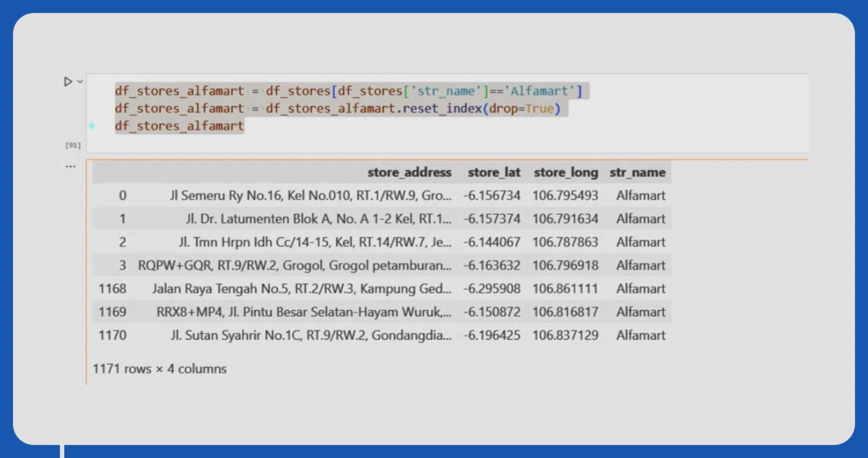
Task: Click row index 3
Action: click(x=123, y=265)
